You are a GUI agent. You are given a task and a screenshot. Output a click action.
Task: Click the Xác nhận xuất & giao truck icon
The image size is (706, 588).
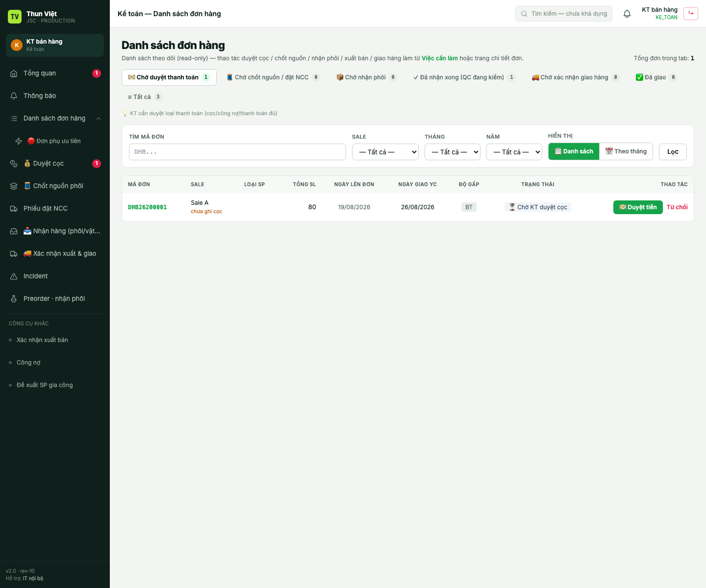tap(14, 254)
